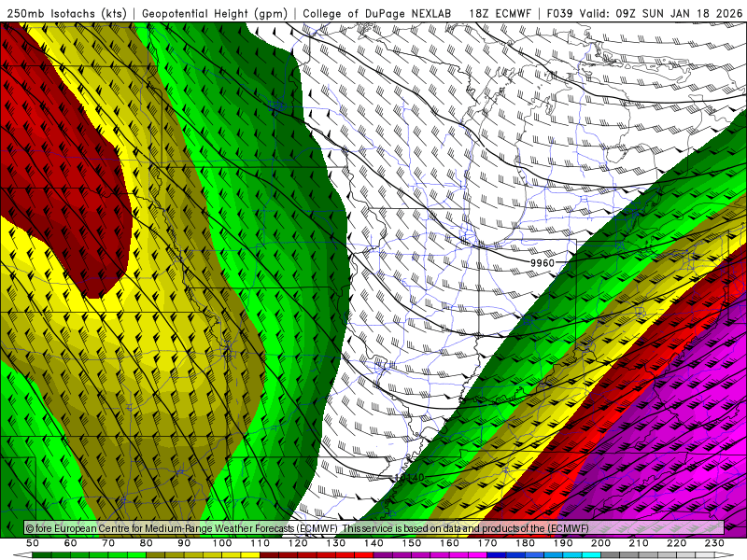Screen dimensions: 747x560
Task: Click the 210 value on color scale
Action: point(639,543)
